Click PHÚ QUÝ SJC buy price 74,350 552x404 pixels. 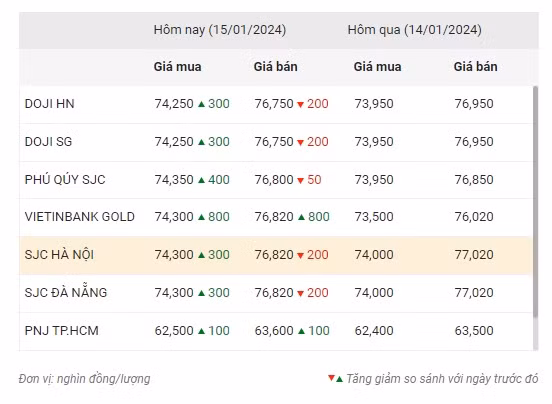click(x=174, y=180)
